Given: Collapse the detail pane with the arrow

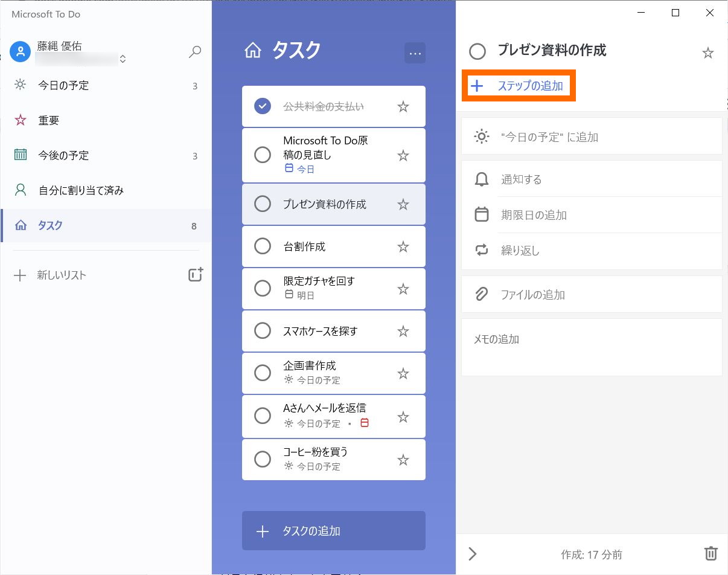Looking at the screenshot, I should (x=473, y=554).
